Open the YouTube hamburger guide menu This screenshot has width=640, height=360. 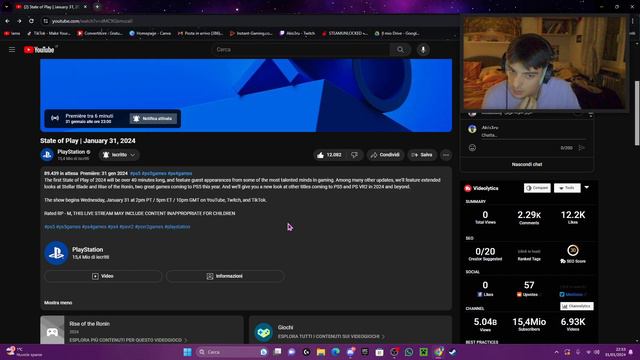(x=12, y=50)
